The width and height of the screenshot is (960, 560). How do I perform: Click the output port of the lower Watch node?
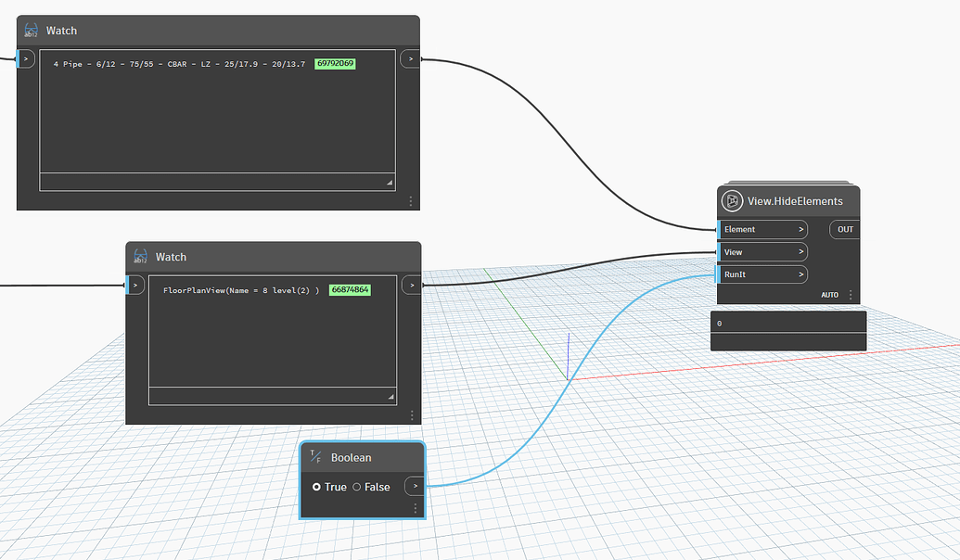point(412,285)
